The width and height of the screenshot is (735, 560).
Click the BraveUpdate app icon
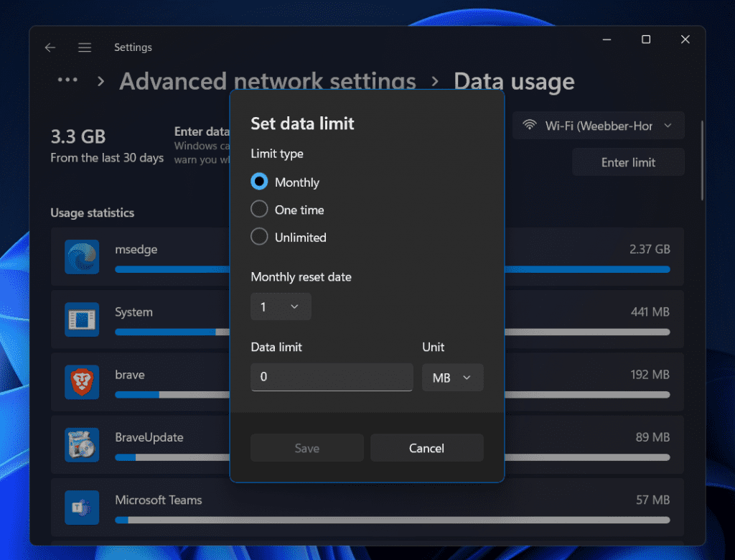pyautogui.click(x=81, y=444)
